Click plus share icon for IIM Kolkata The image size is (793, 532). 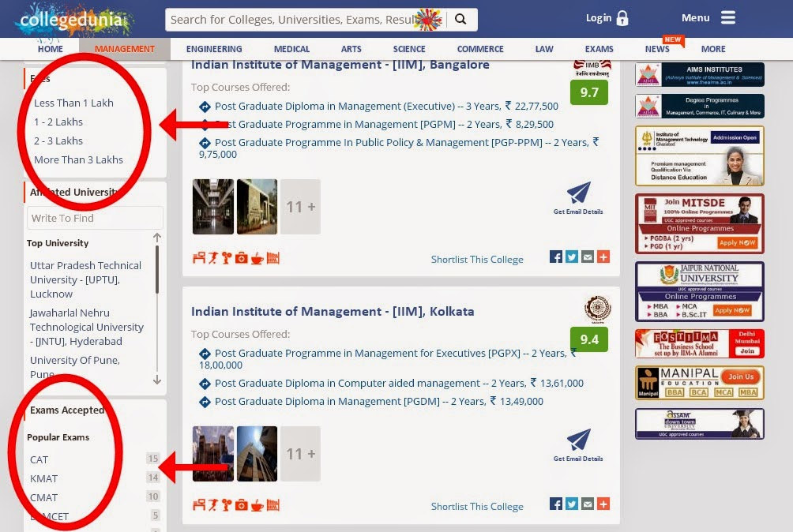603,504
